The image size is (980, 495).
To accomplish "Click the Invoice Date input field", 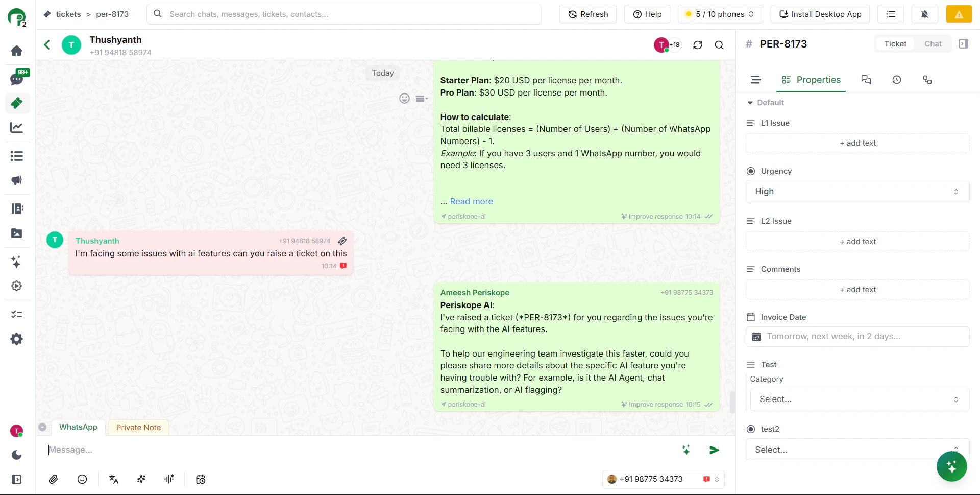I will [x=857, y=337].
